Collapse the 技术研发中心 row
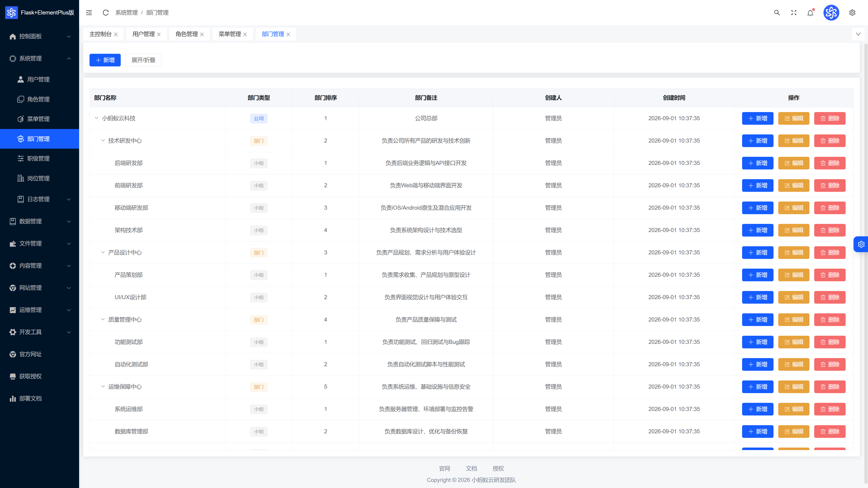Viewport: 868px width, 488px height. click(x=103, y=141)
